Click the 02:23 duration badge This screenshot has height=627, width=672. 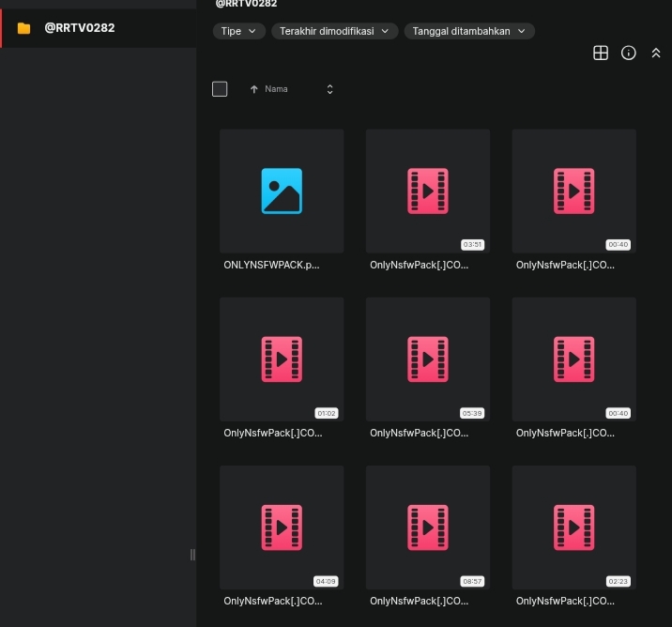coord(618,582)
